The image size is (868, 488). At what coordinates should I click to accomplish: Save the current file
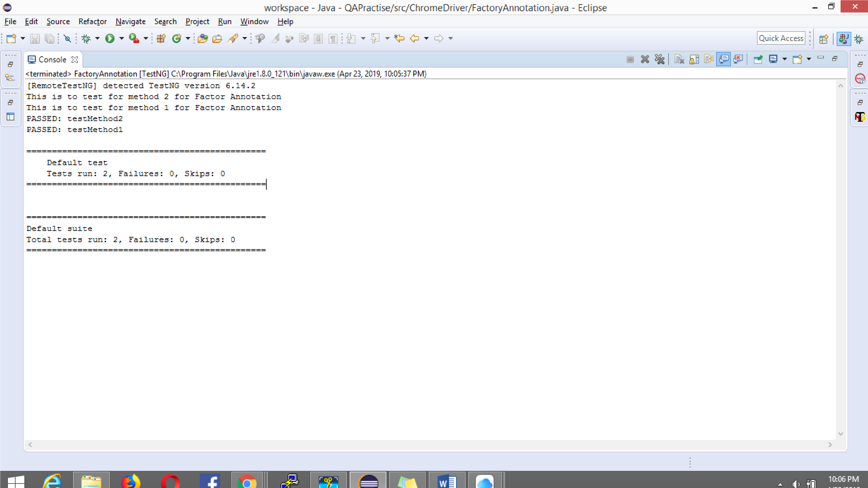point(35,38)
